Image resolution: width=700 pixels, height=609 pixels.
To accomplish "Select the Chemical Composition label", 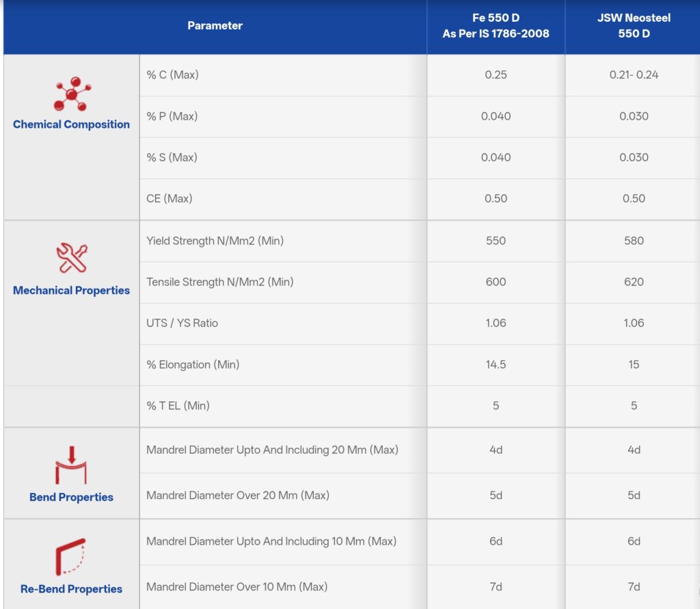I will 71,124.
